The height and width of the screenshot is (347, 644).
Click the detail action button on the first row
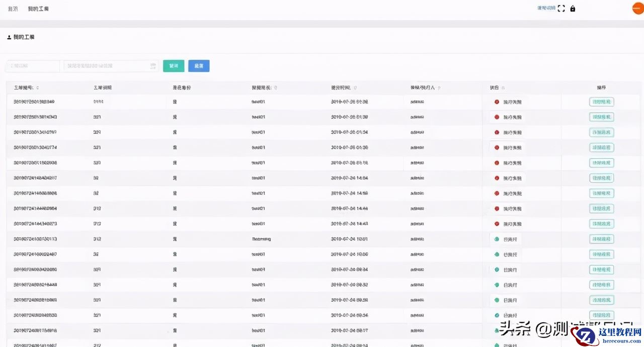[x=602, y=102]
